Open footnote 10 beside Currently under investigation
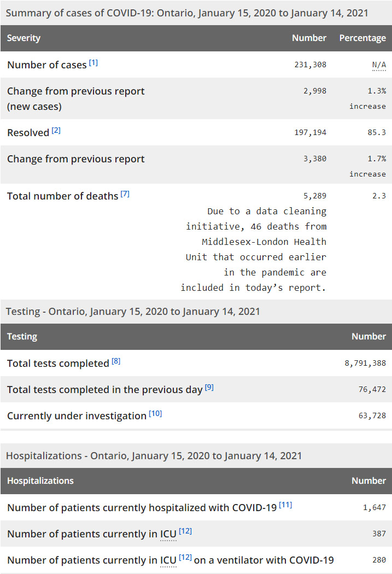This screenshot has height=574, width=392. point(155,414)
